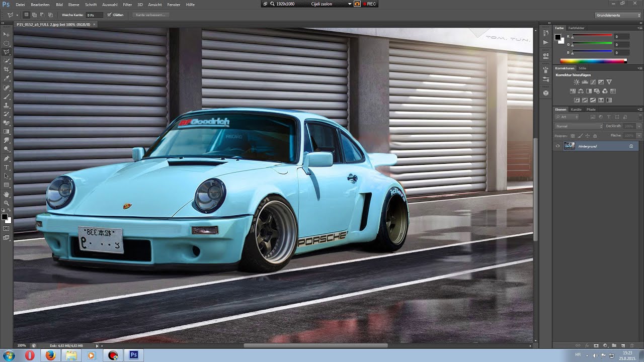Add a Brightness/Contrast adjustment

click(577, 82)
